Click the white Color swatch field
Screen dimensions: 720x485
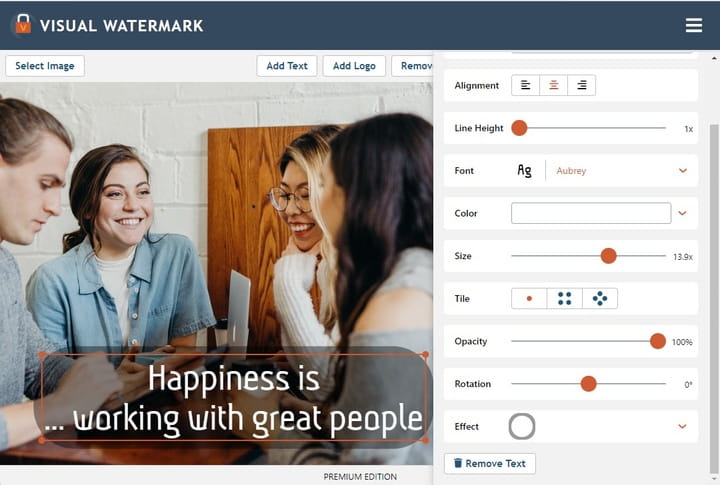pos(591,213)
